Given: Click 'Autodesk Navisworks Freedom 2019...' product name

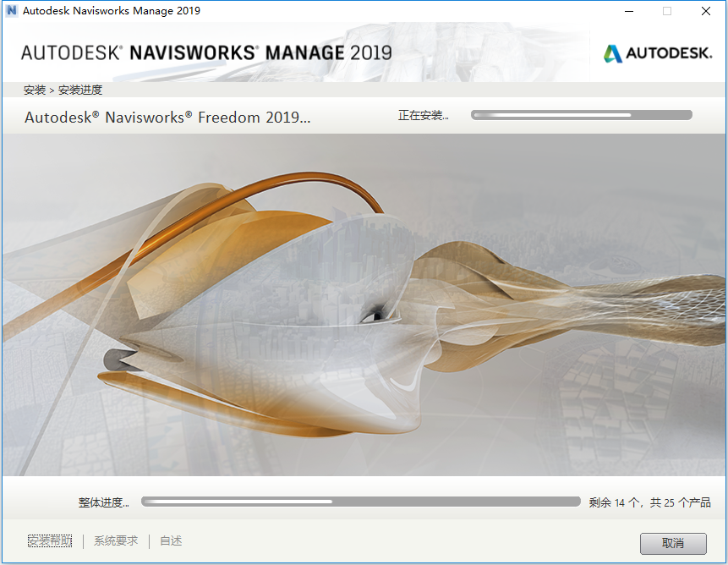Looking at the screenshot, I should click(x=167, y=117).
